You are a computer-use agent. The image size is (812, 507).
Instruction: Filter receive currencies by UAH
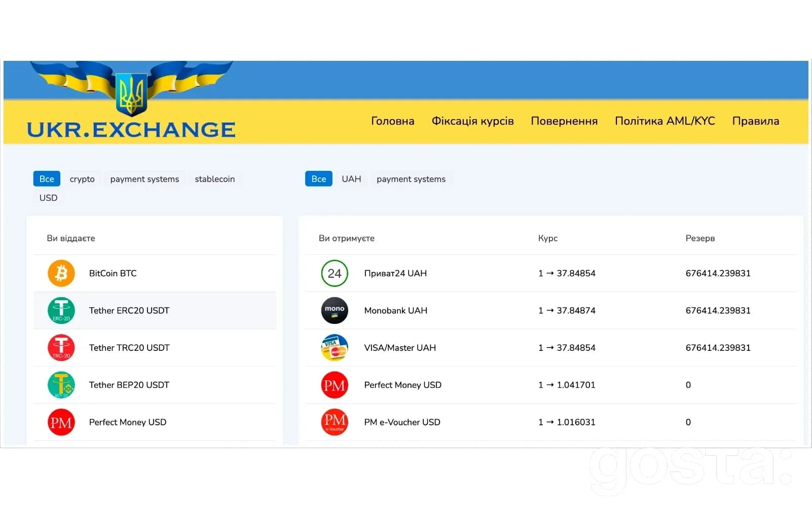coord(351,179)
